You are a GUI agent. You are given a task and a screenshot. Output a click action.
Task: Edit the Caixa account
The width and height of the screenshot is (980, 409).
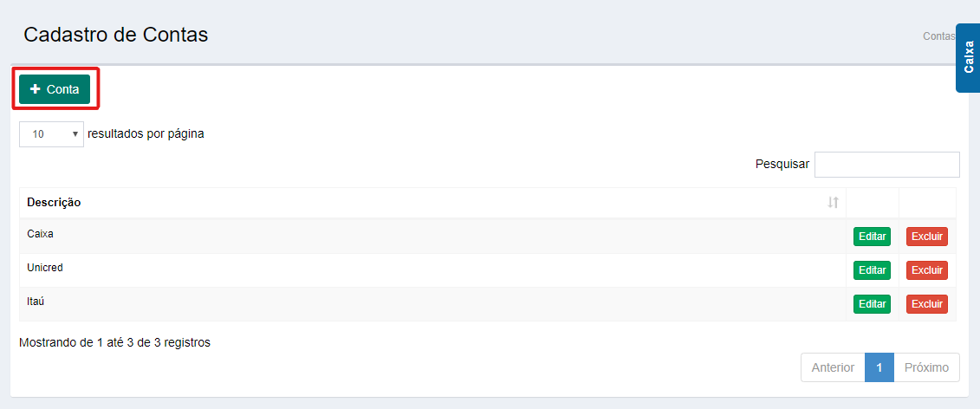click(872, 237)
